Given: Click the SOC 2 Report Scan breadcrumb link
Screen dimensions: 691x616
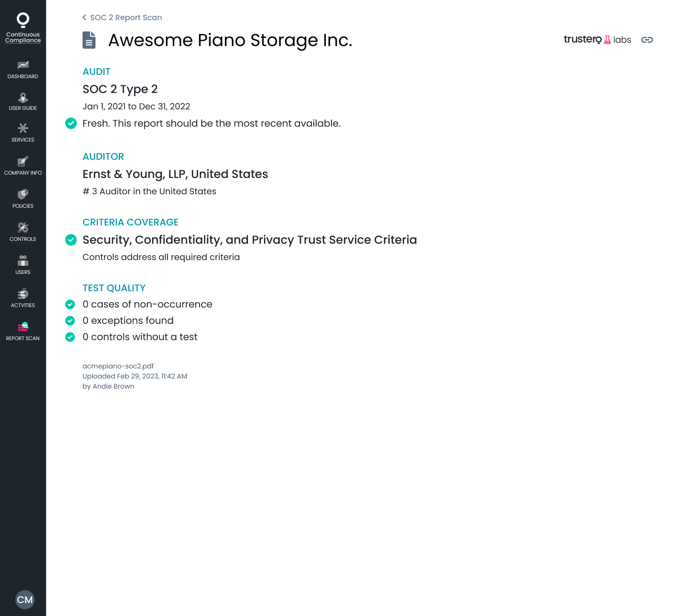Looking at the screenshot, I should click(126, 17).
